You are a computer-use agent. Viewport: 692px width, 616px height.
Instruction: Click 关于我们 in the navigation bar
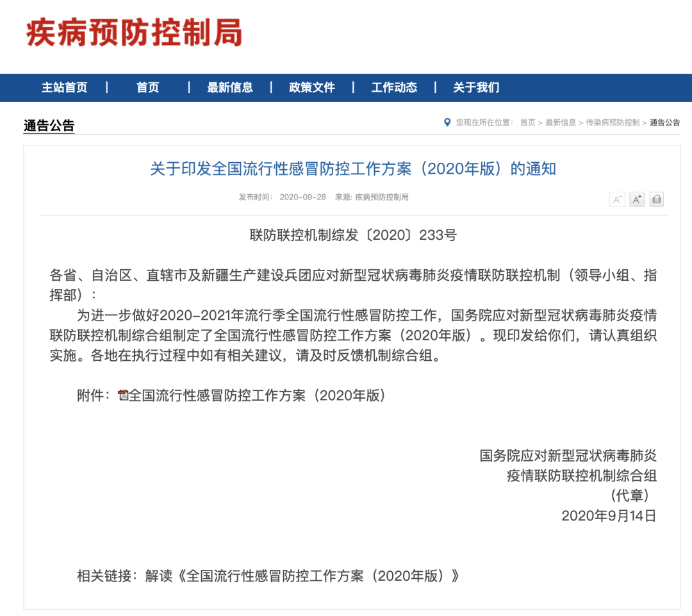point(476,87)
